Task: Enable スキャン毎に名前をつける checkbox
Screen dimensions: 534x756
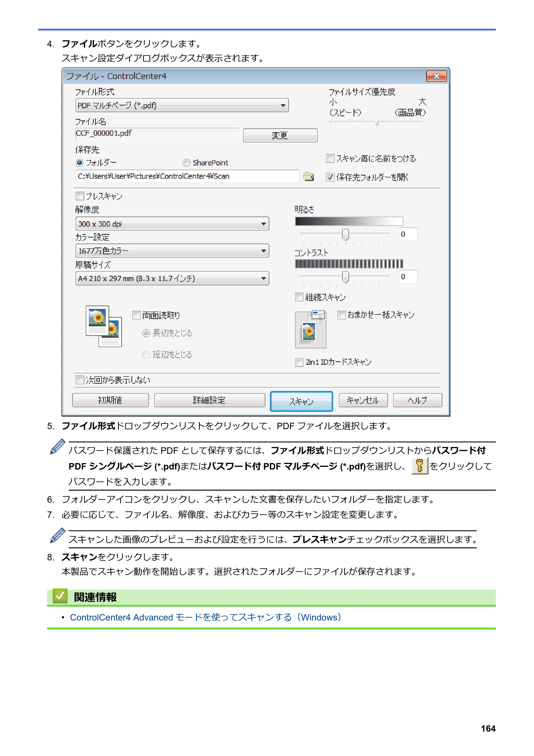Action: (330, 158)
